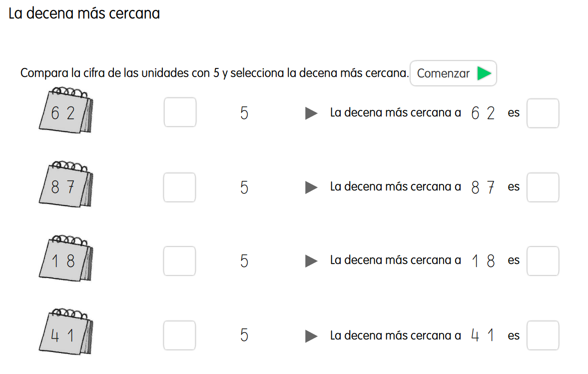The image size is (588, 374).
Task: Click the notepad icon showing 87
Action: pyautogui.click(x=65, y=186)
